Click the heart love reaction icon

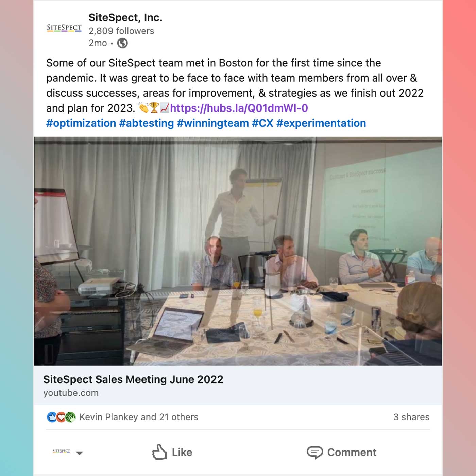click(61, 417)
